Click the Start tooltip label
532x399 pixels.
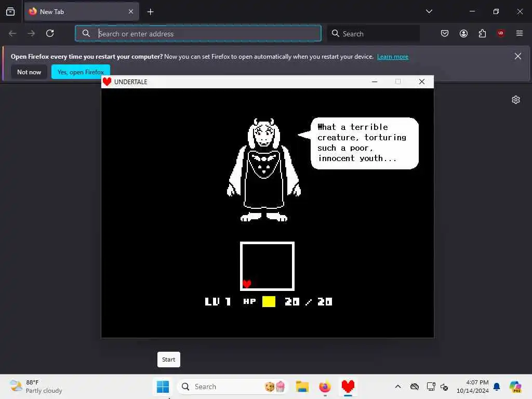[169, 360]
